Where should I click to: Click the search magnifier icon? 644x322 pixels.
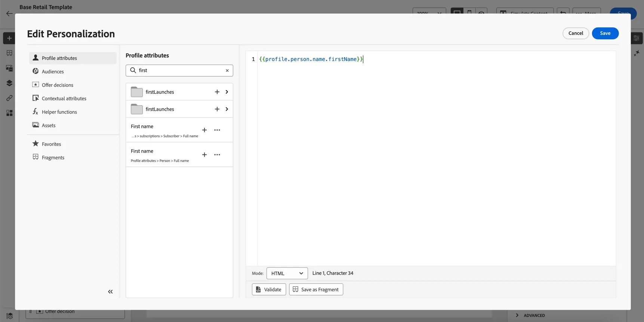[133, 70]
